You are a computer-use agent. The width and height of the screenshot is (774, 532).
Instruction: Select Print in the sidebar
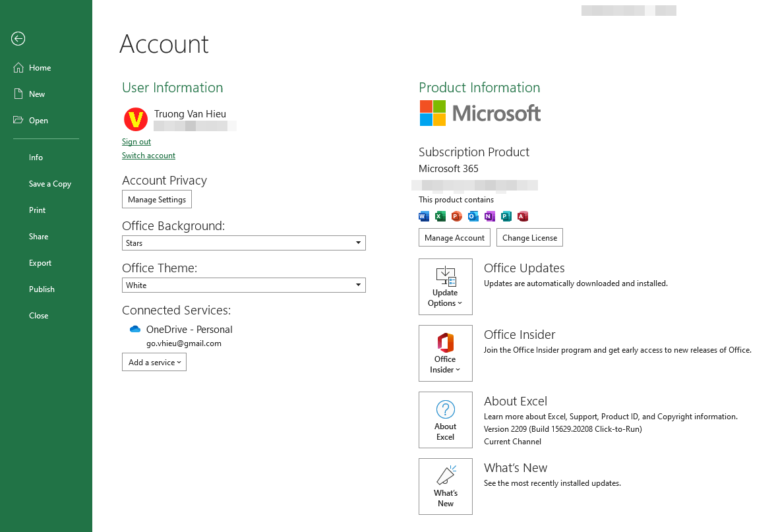pyautogui.click(x=37, y=210)
